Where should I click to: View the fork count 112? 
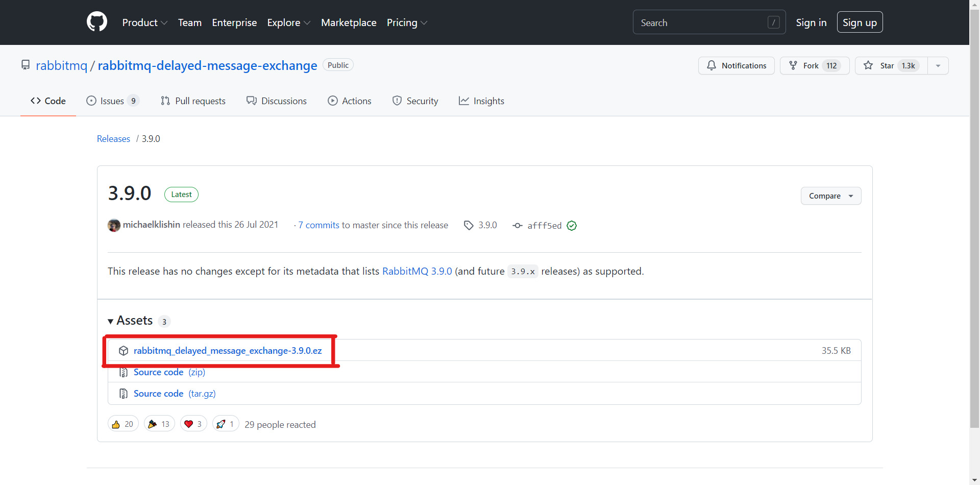point(831,65)
